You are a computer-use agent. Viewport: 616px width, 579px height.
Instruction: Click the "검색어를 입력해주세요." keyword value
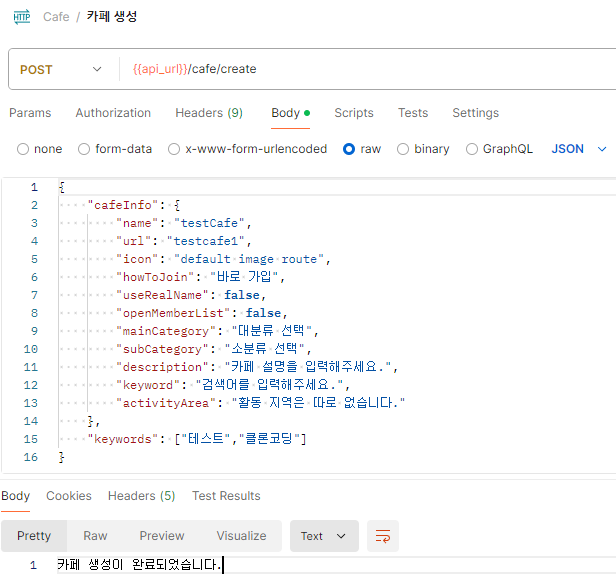(270, 385)
